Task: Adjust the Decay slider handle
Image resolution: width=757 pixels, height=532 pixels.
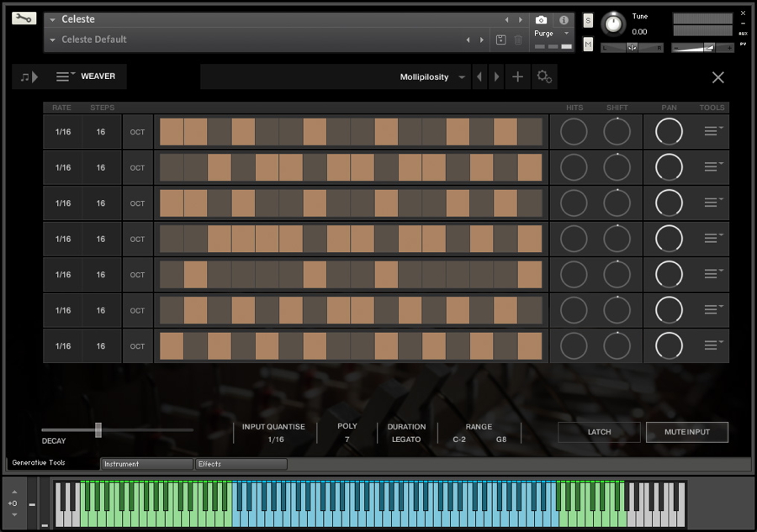Action: click(98, 429)
